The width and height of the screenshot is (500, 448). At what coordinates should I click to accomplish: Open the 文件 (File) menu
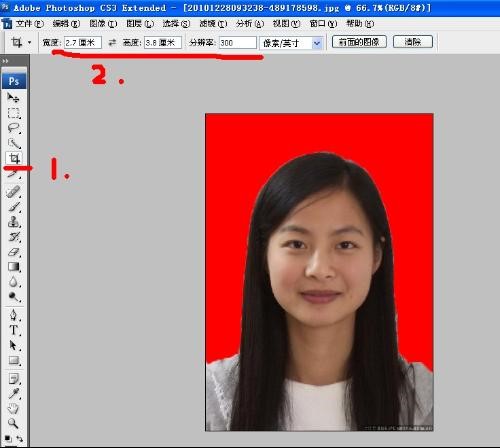(30, 24)
